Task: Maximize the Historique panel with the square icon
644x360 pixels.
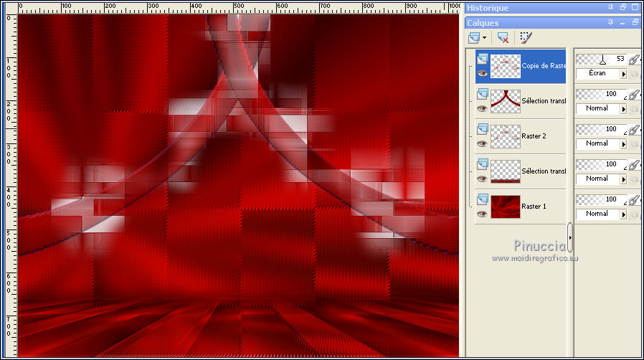Action: (635, 7)
